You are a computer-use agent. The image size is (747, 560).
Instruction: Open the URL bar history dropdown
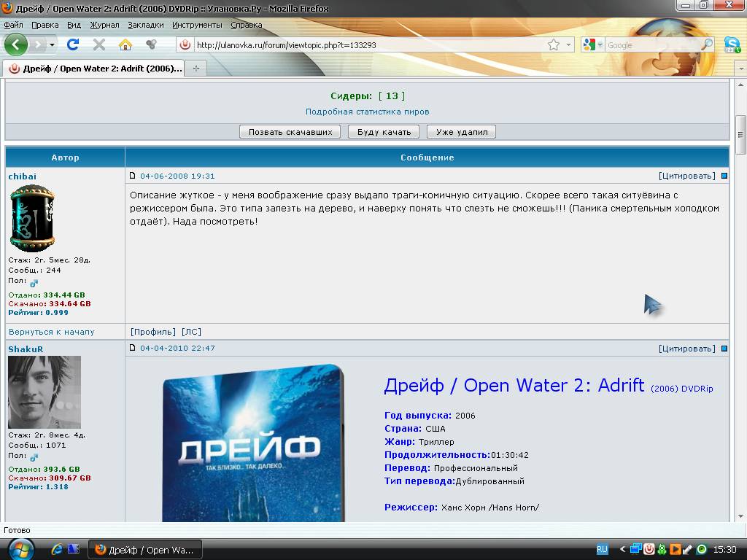pyautogui.click(x=569, y=44)
